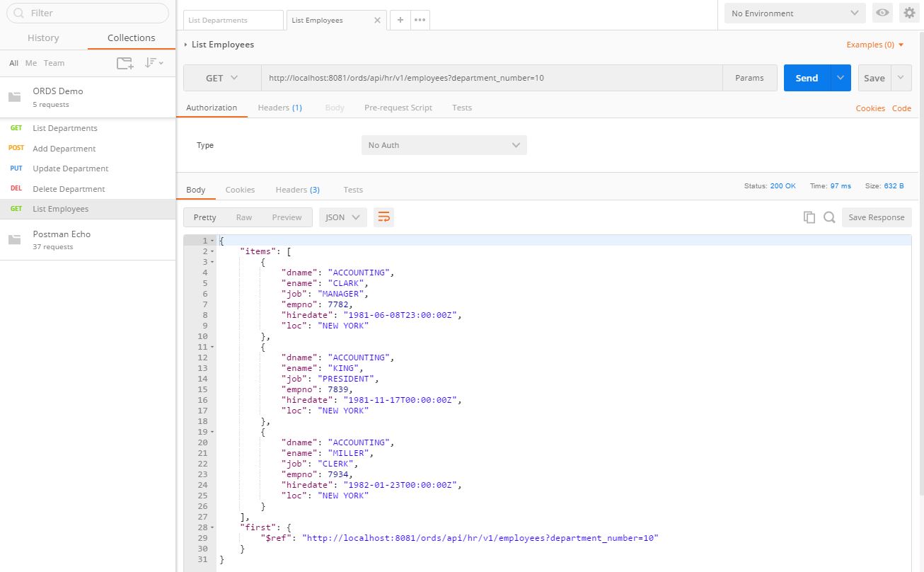Close the List Employees tab

click(x=377, y=21)
